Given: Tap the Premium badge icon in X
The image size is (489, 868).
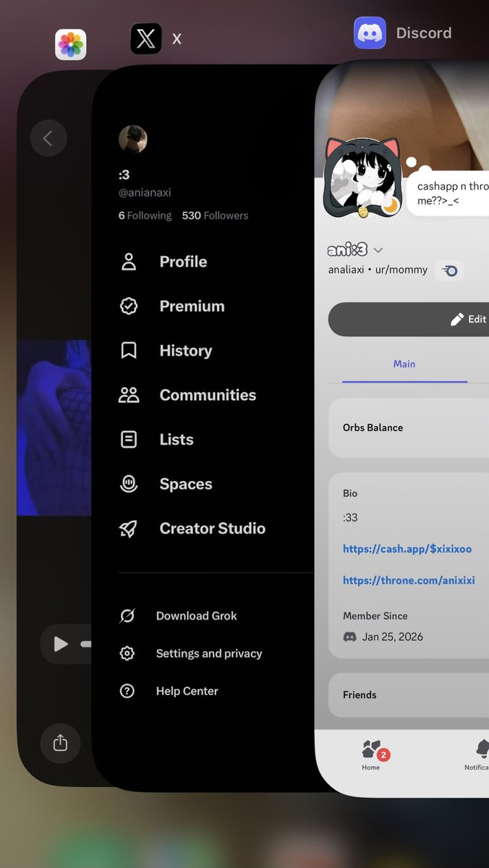Looking at the screenshot, I should point(129,306).
